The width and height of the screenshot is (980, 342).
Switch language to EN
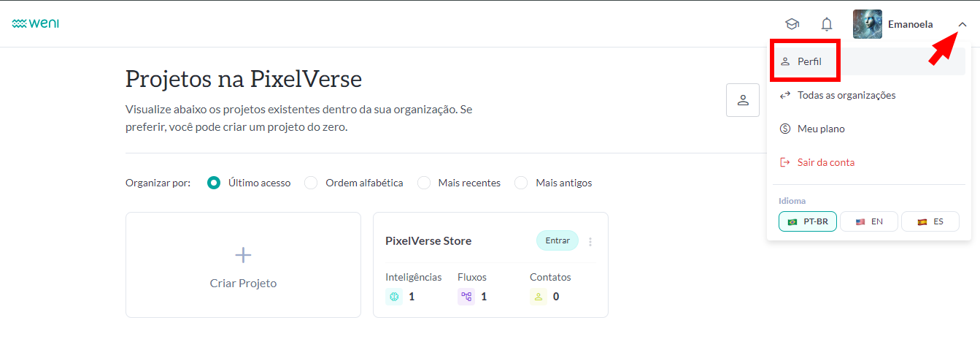869,221
